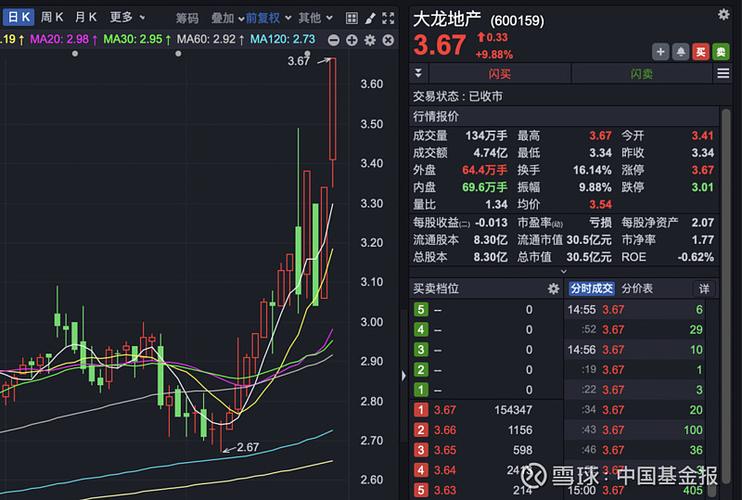The width and height of the screenshot is (742, 500).
Task: Click the 交易状态: 已收市 status text
Action: coord(458,96)
